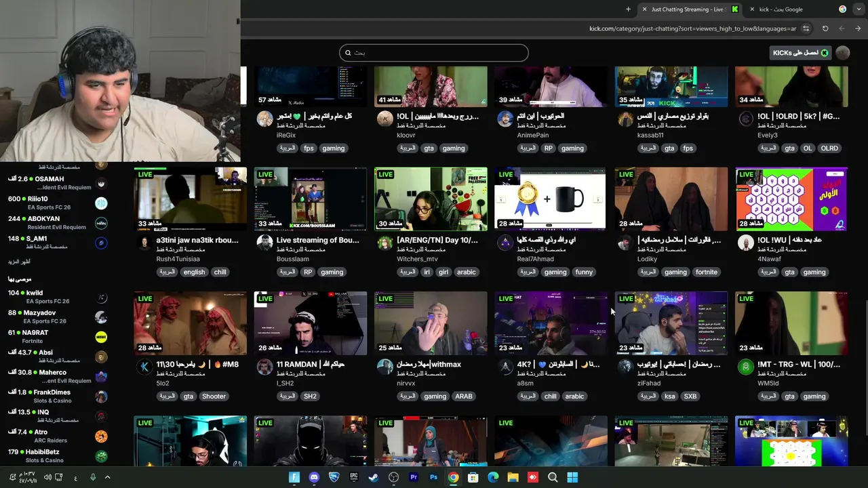Image resolution: width=868 pixels, height=488 pixels.
Task: Open Atro channel avatar in sidebar
Action: pyautogui.click(x=101, y=436)
